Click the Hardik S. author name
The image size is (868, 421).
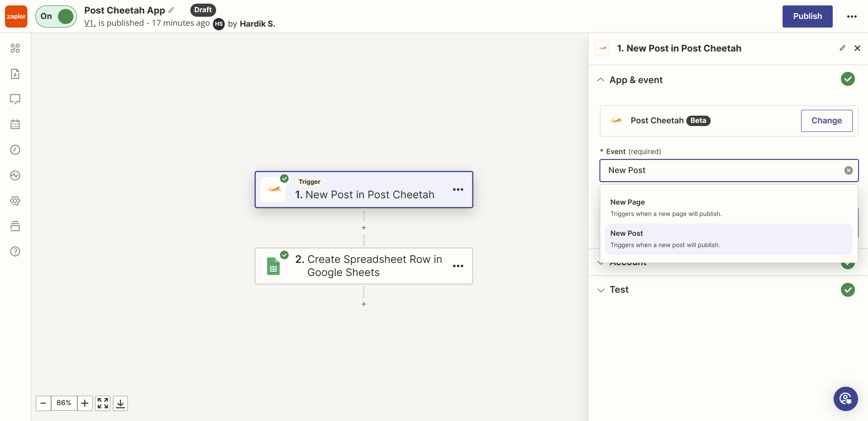click(x=257, y=24)
